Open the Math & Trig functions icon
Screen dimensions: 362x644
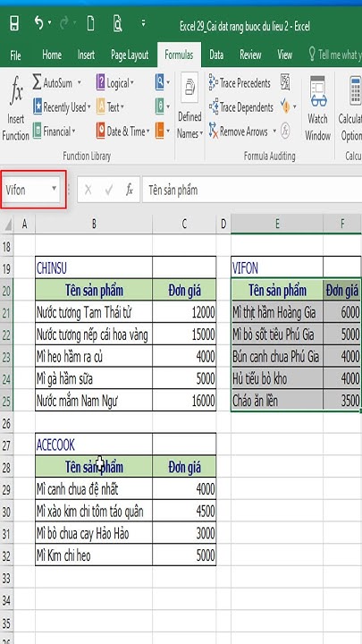(x=163, y=107)
